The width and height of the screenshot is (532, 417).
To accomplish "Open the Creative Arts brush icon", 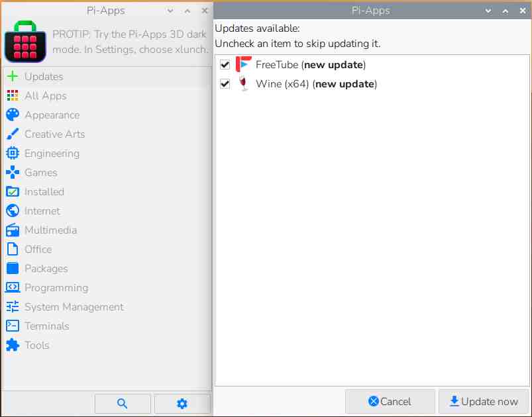I will coord(13,134).
